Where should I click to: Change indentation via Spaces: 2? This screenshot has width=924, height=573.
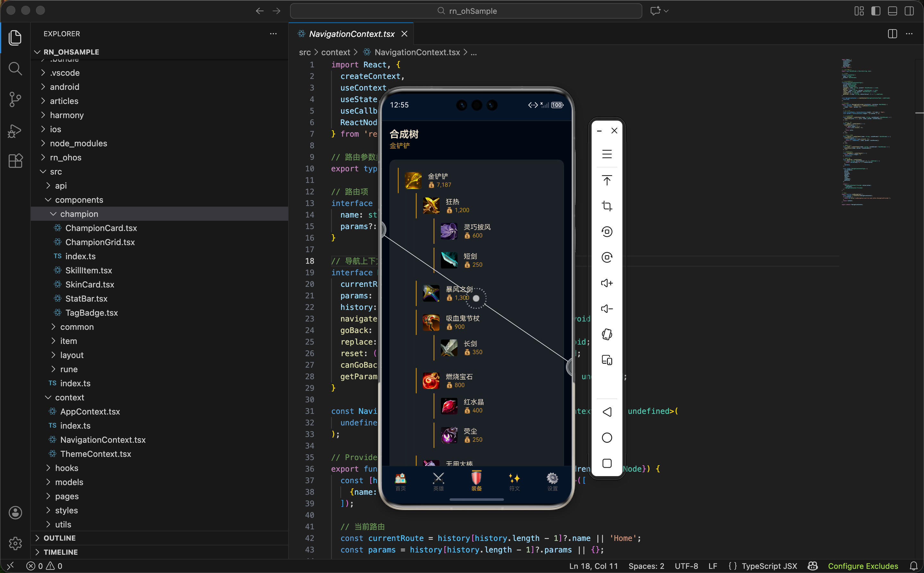click(646, 566)
